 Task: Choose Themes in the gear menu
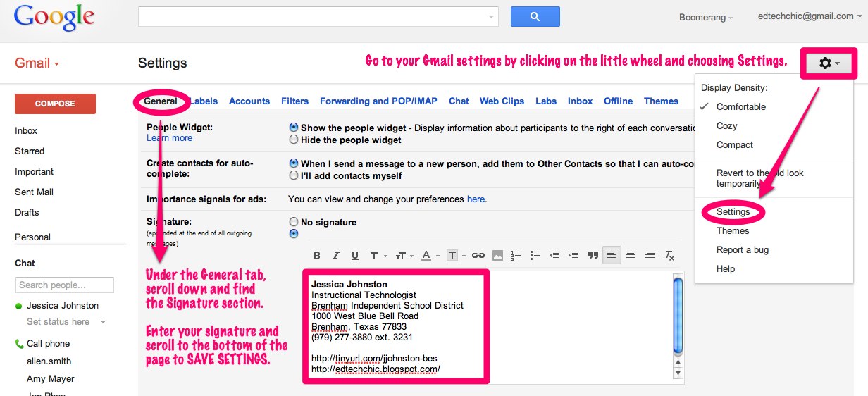pyautogui.click(x=733, y=231)
